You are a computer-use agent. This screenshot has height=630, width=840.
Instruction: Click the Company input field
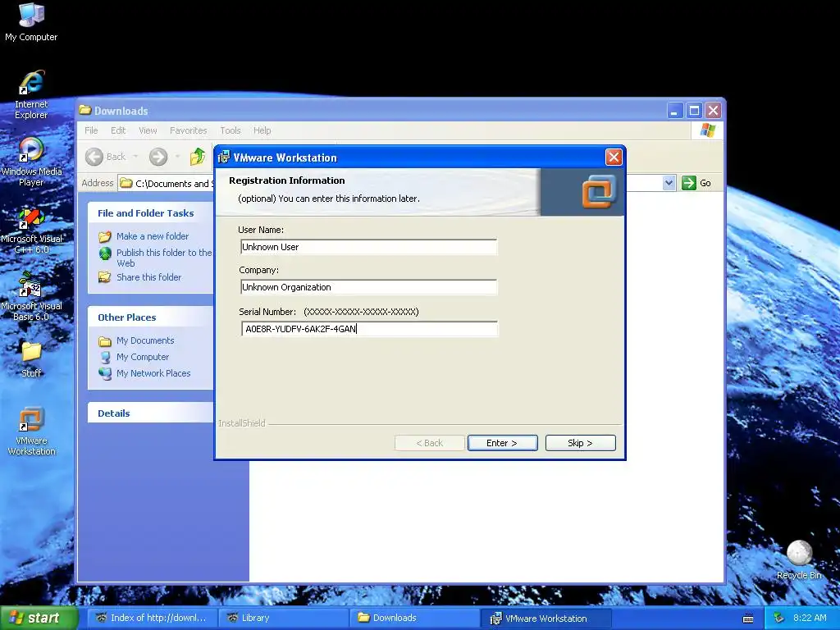tap(368, 287)
